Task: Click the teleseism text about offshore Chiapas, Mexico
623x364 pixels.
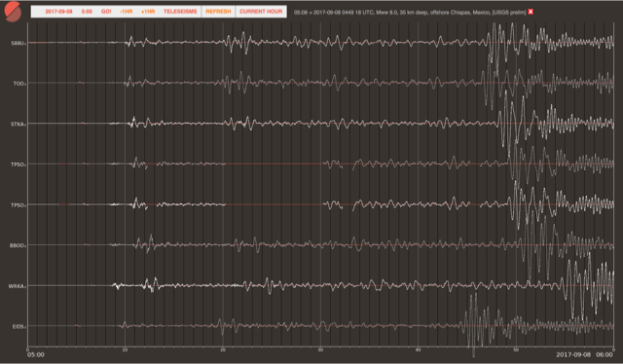Action: 410,13
